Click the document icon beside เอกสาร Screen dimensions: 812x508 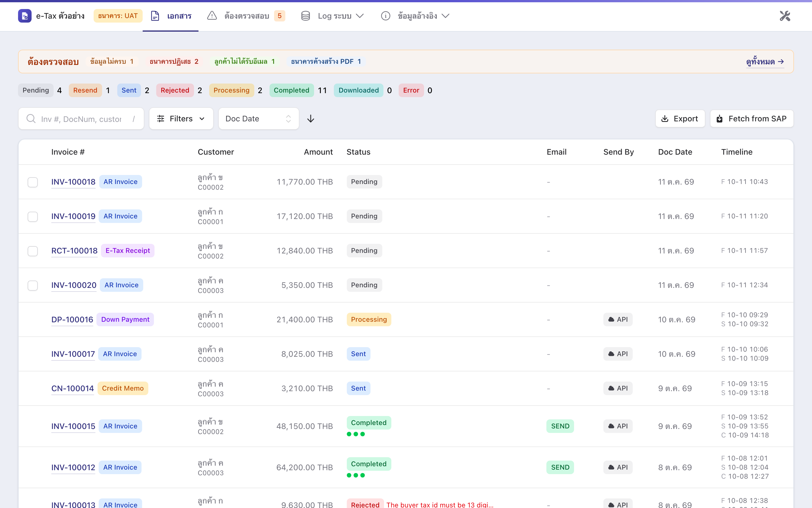click(155, 16)
